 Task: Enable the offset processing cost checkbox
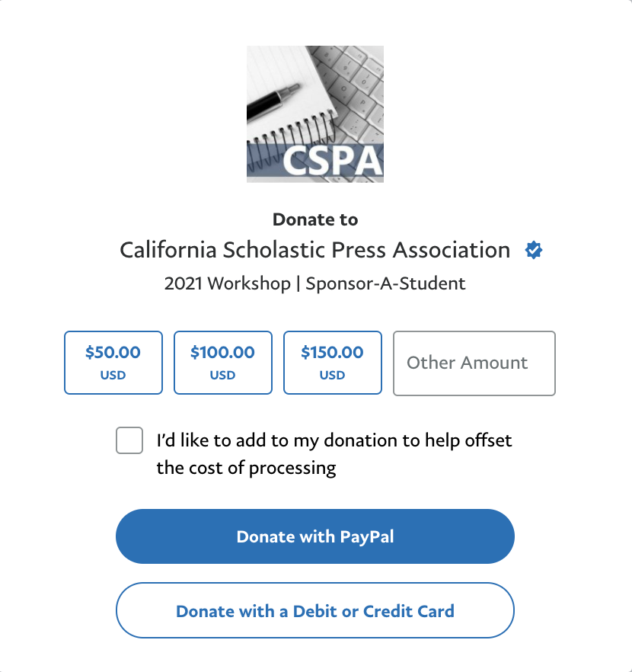click(129, 440)
